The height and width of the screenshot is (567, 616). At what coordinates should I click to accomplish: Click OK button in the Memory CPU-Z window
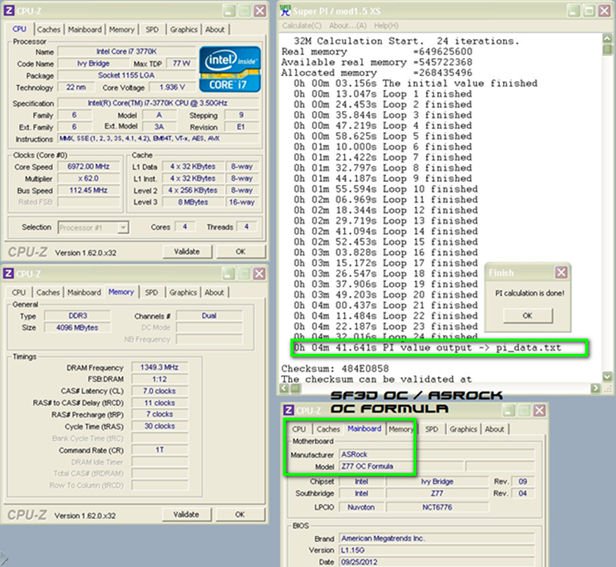pos(240,514)
